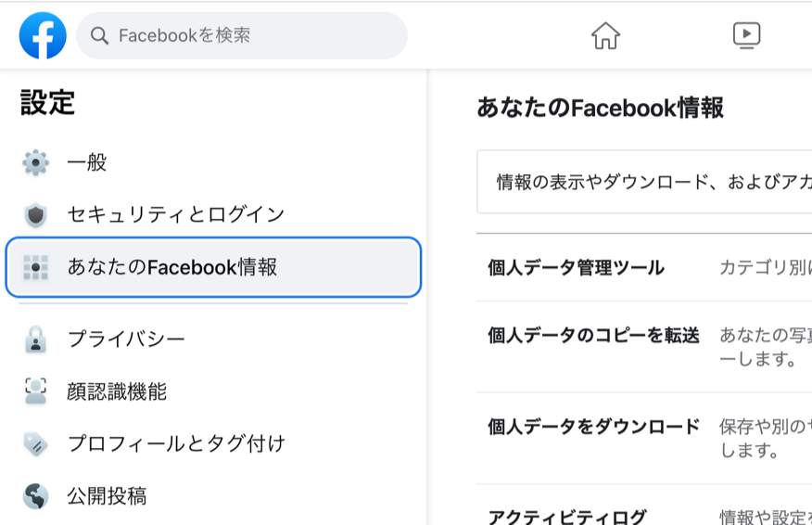Open the Home feed icon
The width and height of the screenshot is (812, 525).
click(x=605, y=36)
